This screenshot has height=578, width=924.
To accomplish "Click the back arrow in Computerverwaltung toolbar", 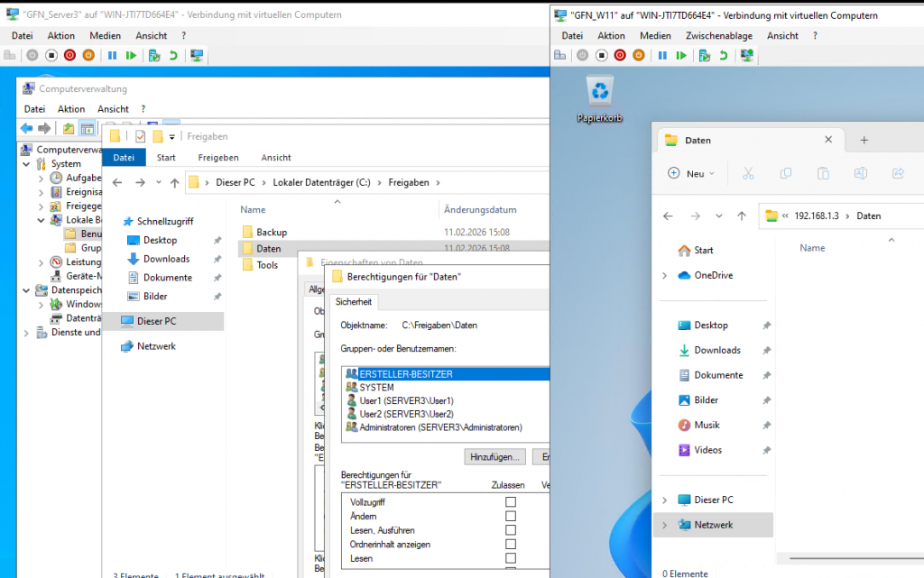I will [27, 128].
